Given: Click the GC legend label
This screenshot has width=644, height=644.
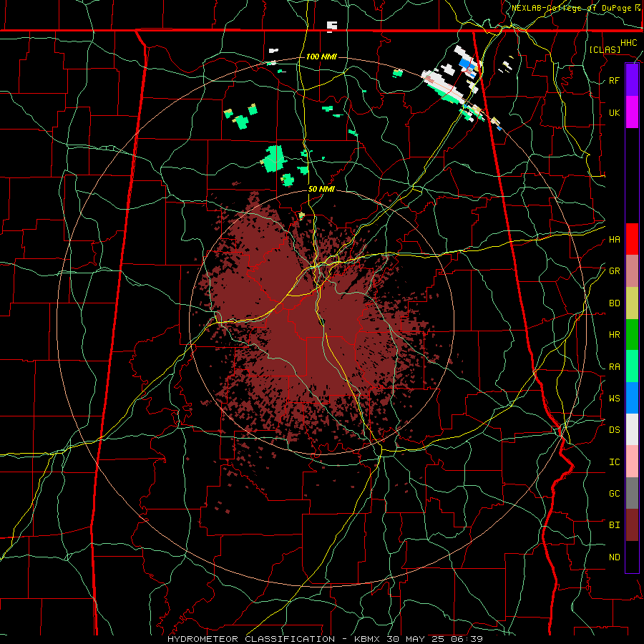Looking at the screenshot, I should (x=614, y=494).
